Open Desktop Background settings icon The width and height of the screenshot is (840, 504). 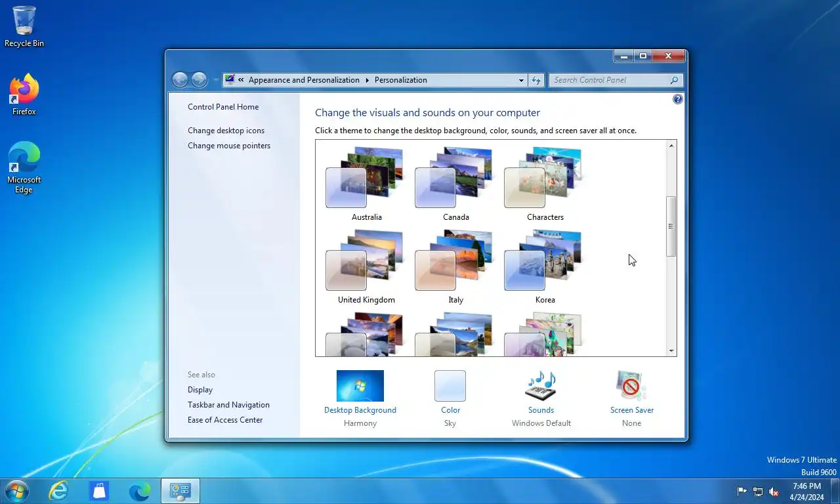(360, 386)
